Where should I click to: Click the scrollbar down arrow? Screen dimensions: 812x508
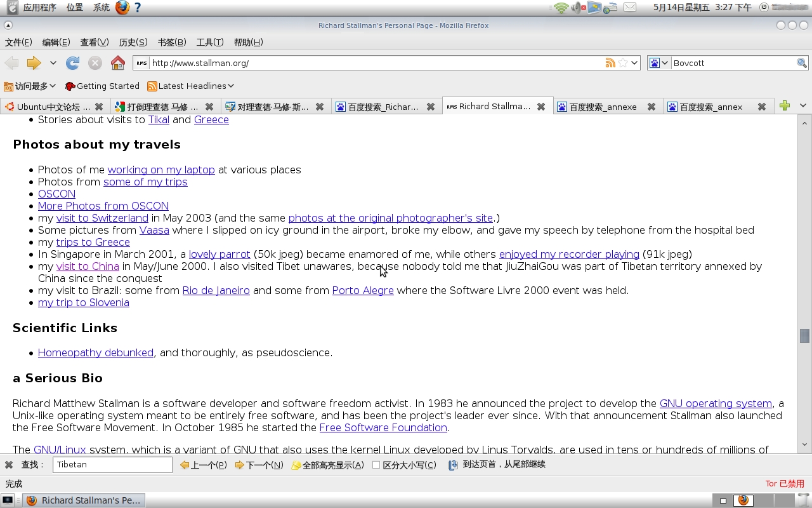pyautogui.click(x=804, y=444)
